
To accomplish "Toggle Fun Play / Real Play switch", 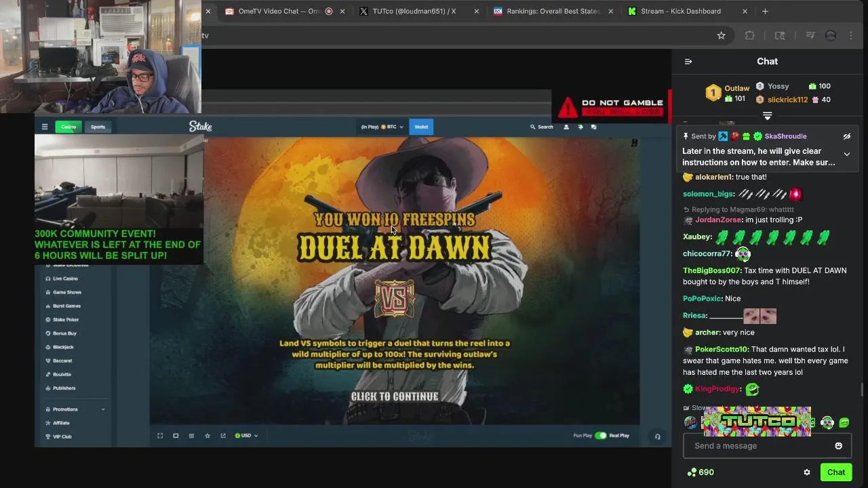I will 601,436.
